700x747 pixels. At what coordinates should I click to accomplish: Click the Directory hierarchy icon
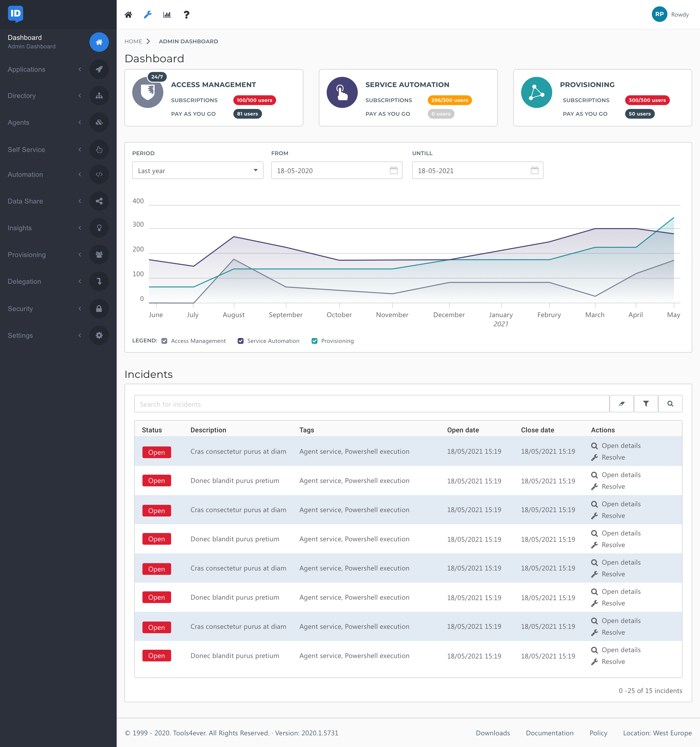click(x=99, y=95)
